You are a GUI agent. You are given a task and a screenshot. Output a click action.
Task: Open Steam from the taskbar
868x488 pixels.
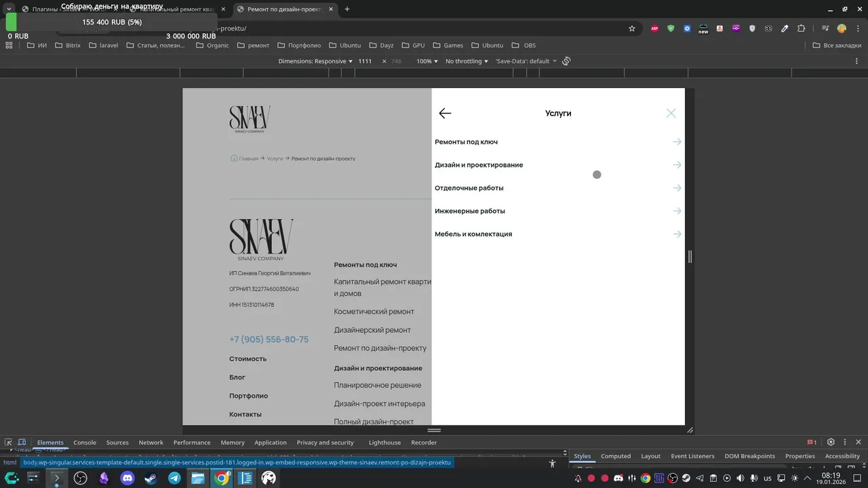coord(151,478)
